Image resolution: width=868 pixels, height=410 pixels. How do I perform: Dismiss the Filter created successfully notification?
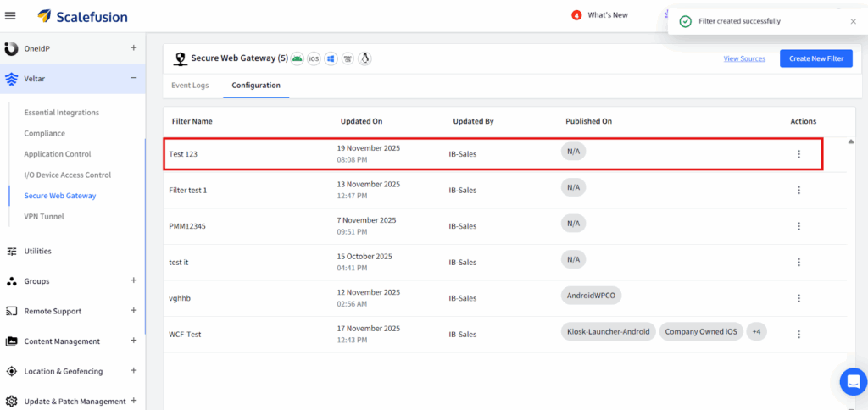click(853, 21)
